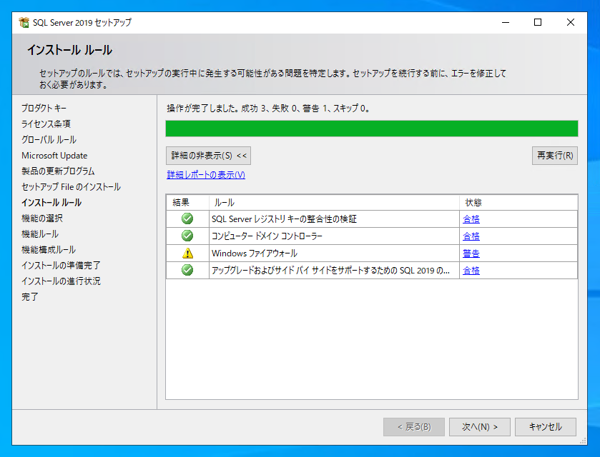Viewport: 600px width, 457px height.
Task: Click the 操作が完了しました status summary text
Action: click(x=268, y=108)
